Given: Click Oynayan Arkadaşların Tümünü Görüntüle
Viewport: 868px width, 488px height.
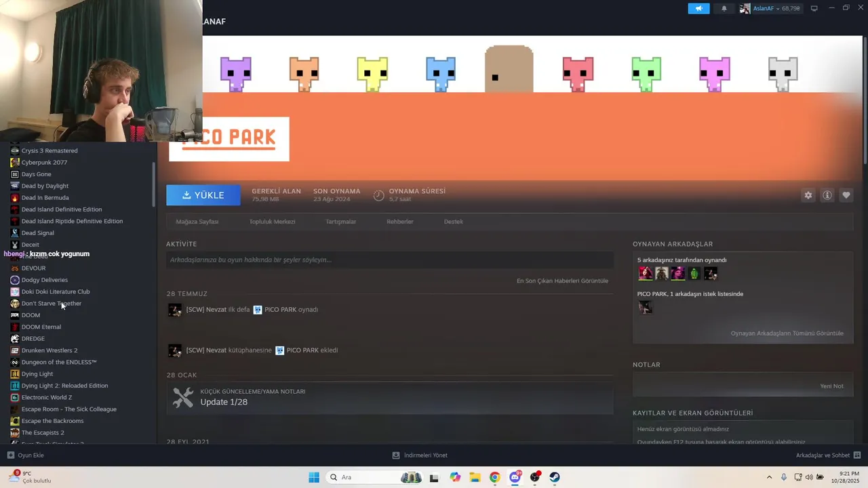Looking at the screenshot, I should [x=787, y=333].
